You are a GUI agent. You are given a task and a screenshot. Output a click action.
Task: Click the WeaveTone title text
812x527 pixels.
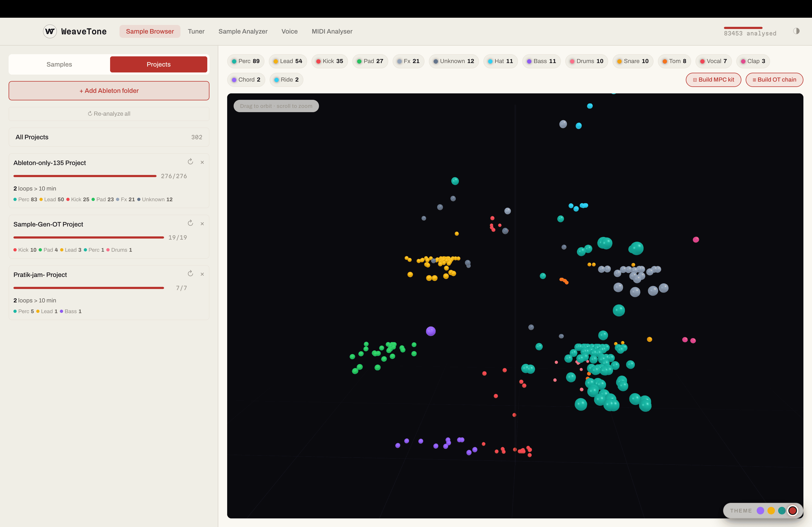pos(84,31)
